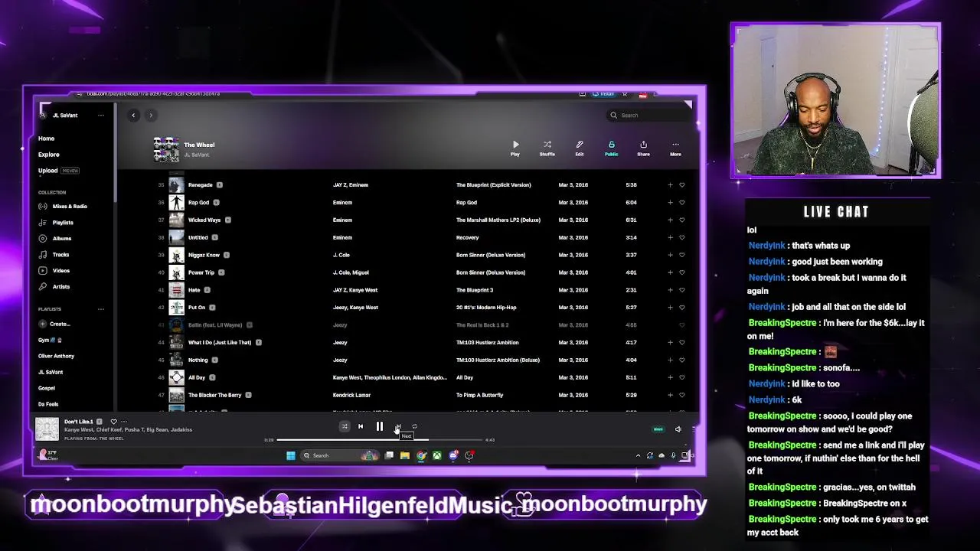Click the sidebar vertical scrollbar

tap(115, 153)
